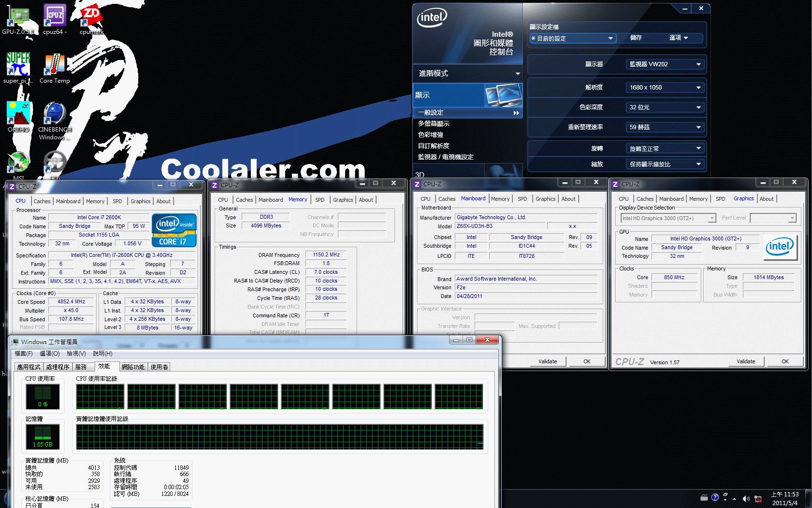Select 監視器 / 電視機設定 in the Intel panel
The image size is (812, 508).
(x=446, y=157)
